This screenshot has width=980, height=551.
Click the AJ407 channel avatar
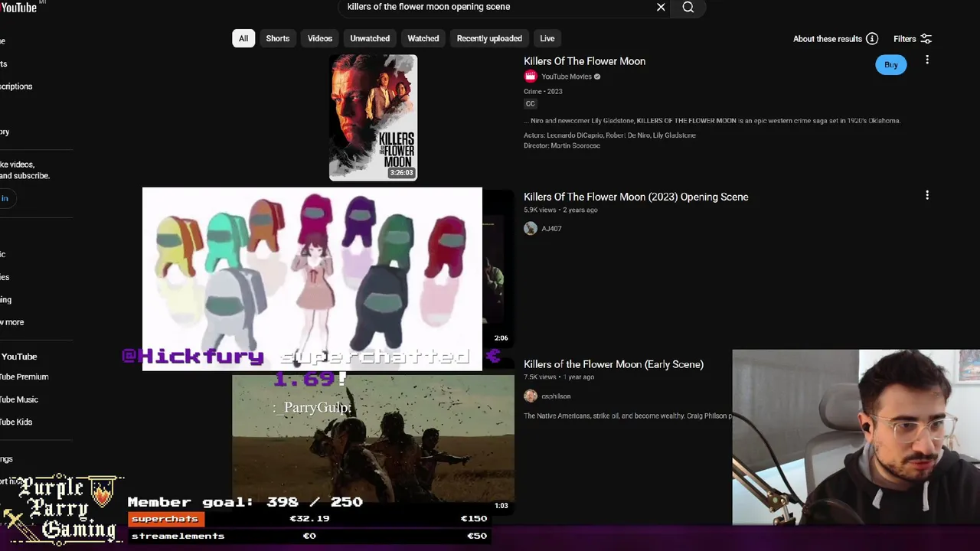531,229
